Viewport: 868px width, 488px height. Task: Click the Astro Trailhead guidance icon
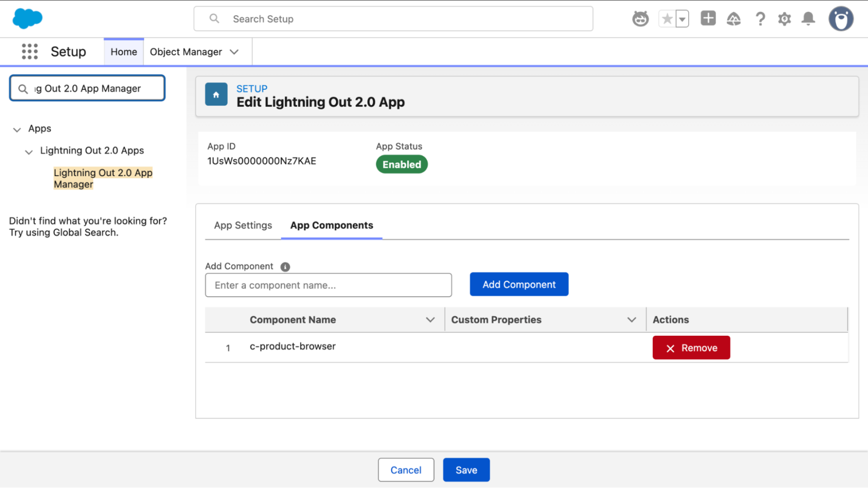point(640,19)
